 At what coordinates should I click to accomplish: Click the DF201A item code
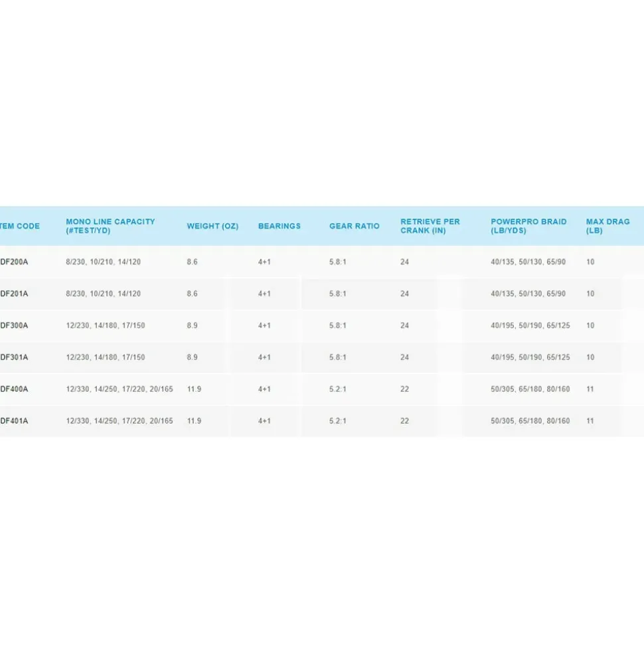coord(14,294)
